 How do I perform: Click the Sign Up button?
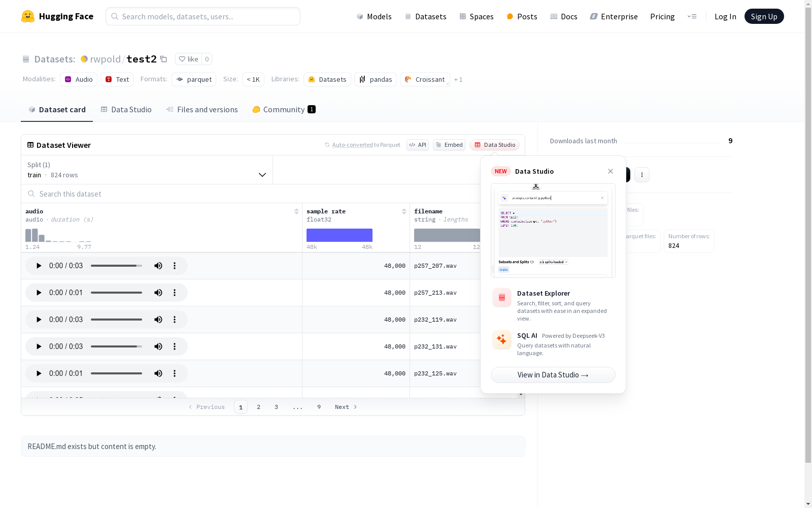pos(764,16)
